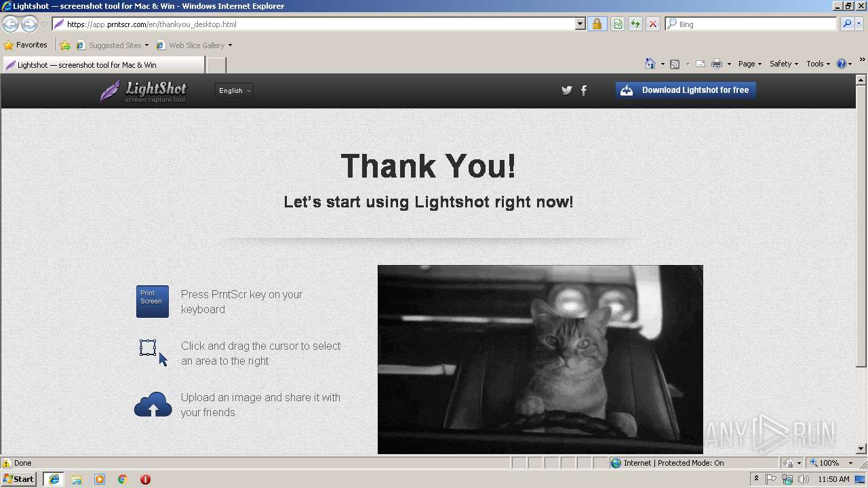Switch to Internet Explorer in taskbar
868x488 pixels.
pyautogui.click(x=54, y=479)
